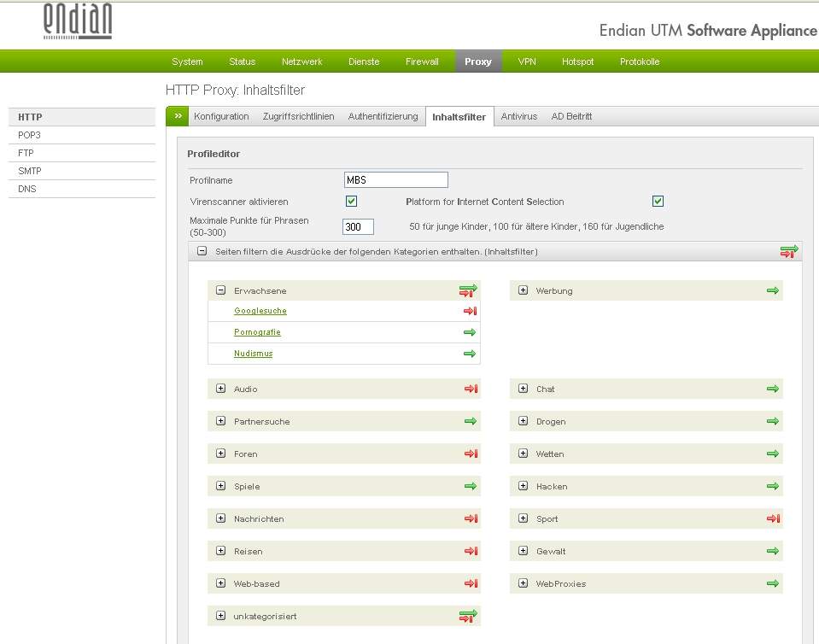Screen dimensions: 819x644
Task: Switch to the AD Beitritt tab
Action: (x=572, y=116)
